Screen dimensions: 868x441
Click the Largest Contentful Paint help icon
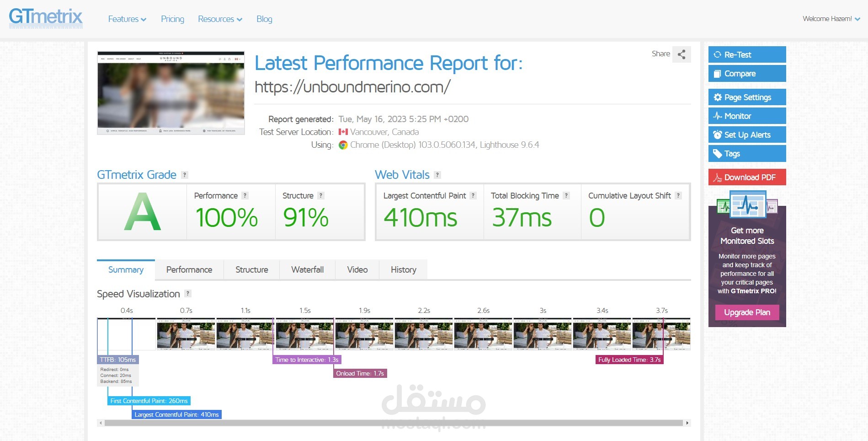pos(473,195)
